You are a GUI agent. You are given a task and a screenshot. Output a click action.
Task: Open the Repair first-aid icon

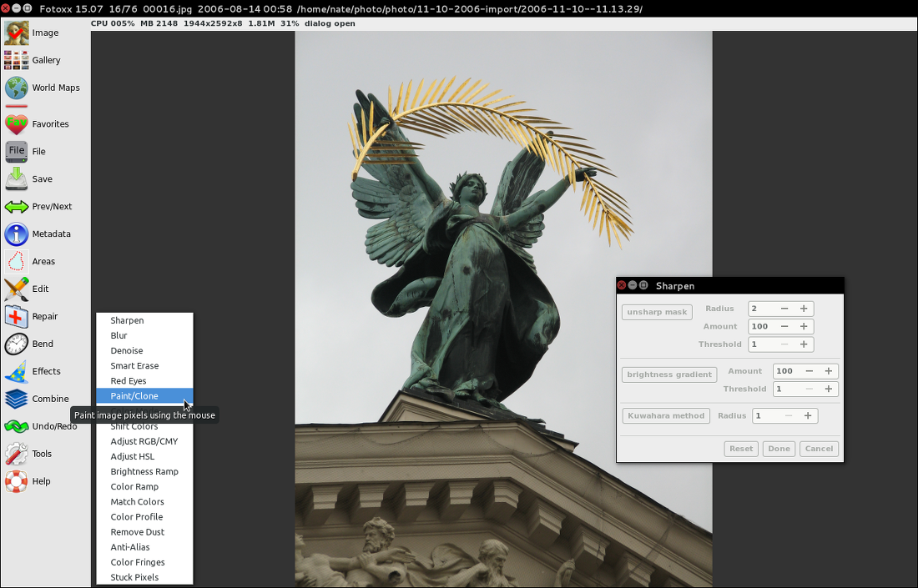(17, 316)
